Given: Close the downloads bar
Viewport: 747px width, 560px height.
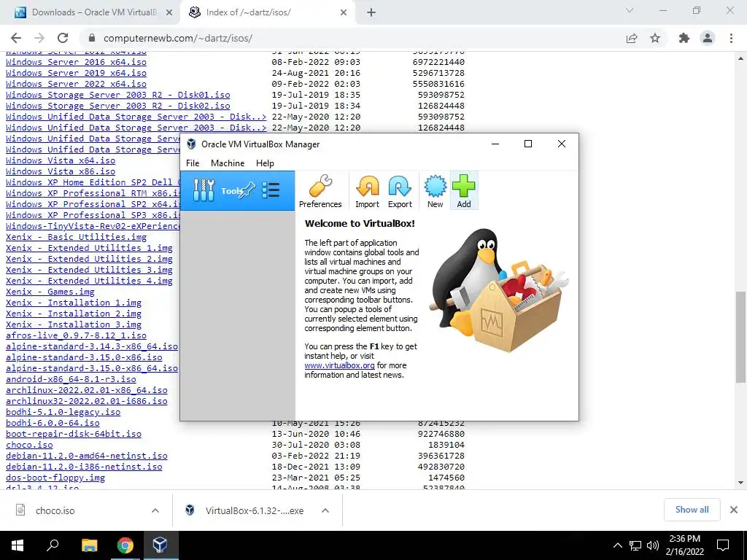Looking at the screenshot, I should coord(734,510).
